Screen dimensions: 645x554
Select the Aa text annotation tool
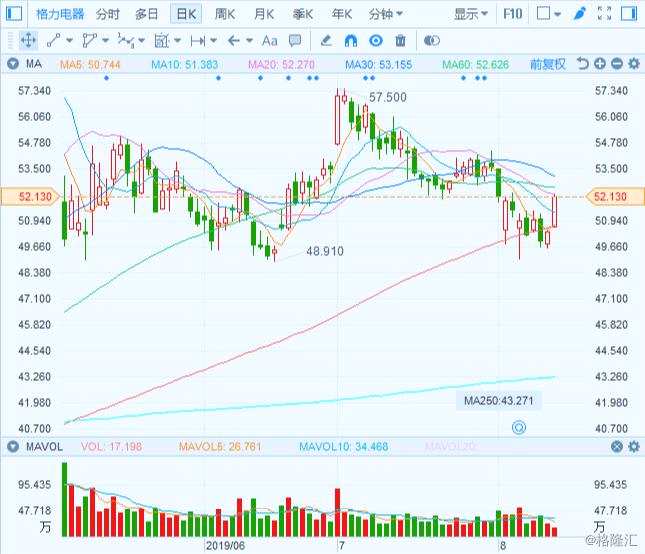click(x=269, y=41)
